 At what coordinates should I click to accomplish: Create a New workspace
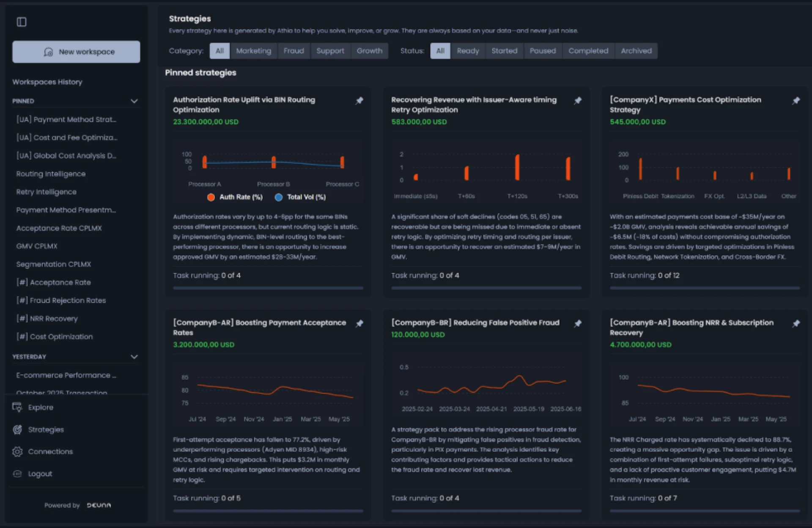76,52
